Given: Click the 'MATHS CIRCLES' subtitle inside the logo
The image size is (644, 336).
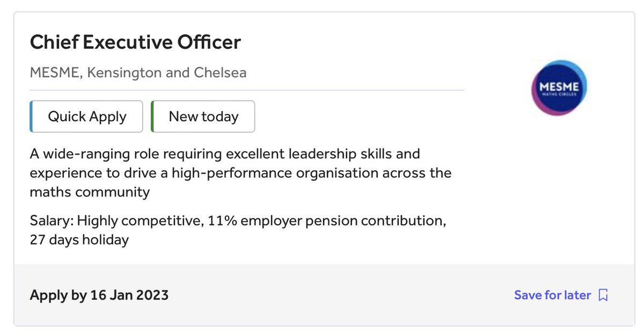Looking at the screenshot, I should pos(559,96).
